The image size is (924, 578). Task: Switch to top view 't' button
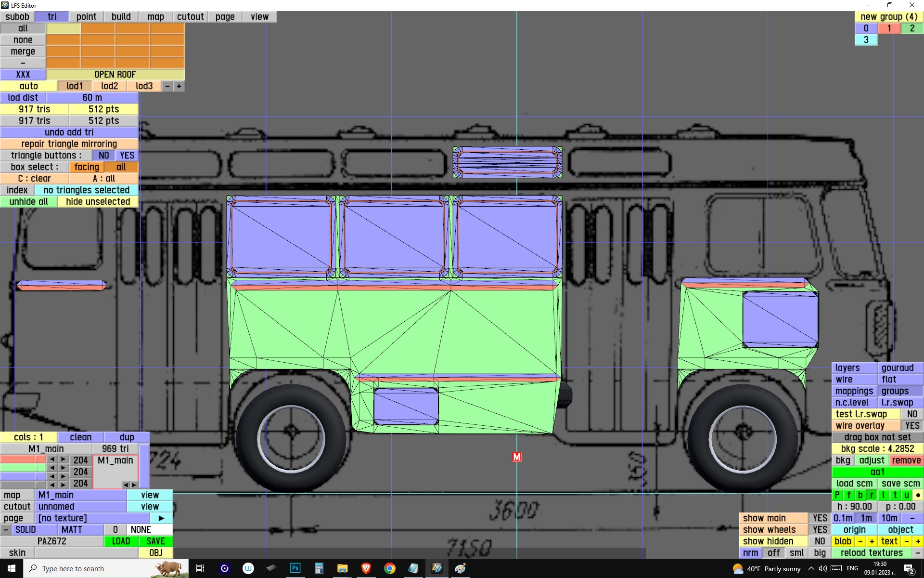coord(895,495)
